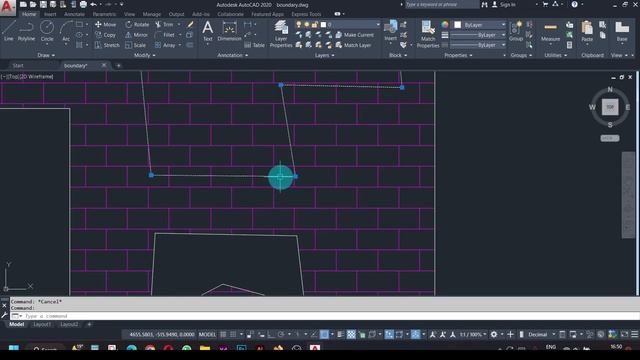
Task: Click the Stretch tool
Action: coord(107,45)
